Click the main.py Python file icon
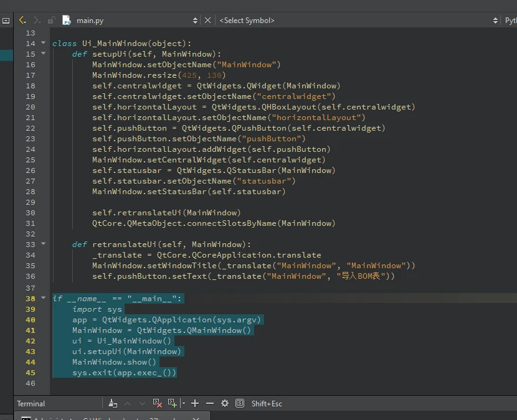This screenshot has width=517, height=420. click(x=67, y=20)
